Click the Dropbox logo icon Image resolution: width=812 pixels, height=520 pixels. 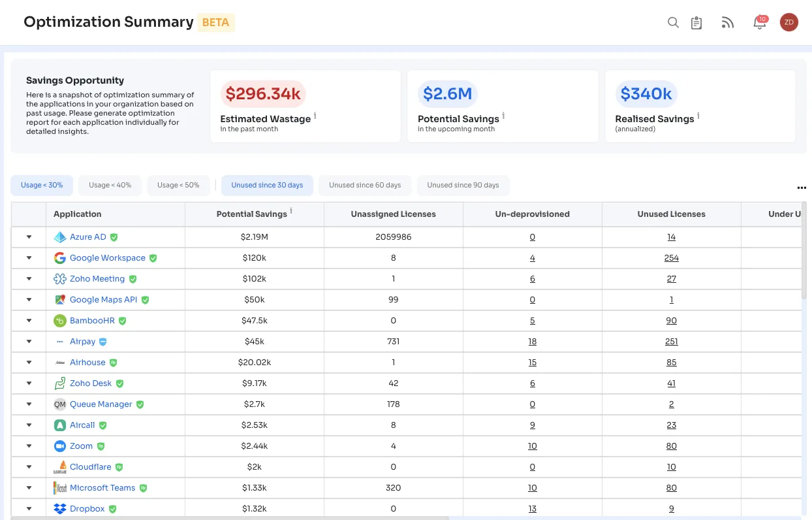tap(60, 509)
